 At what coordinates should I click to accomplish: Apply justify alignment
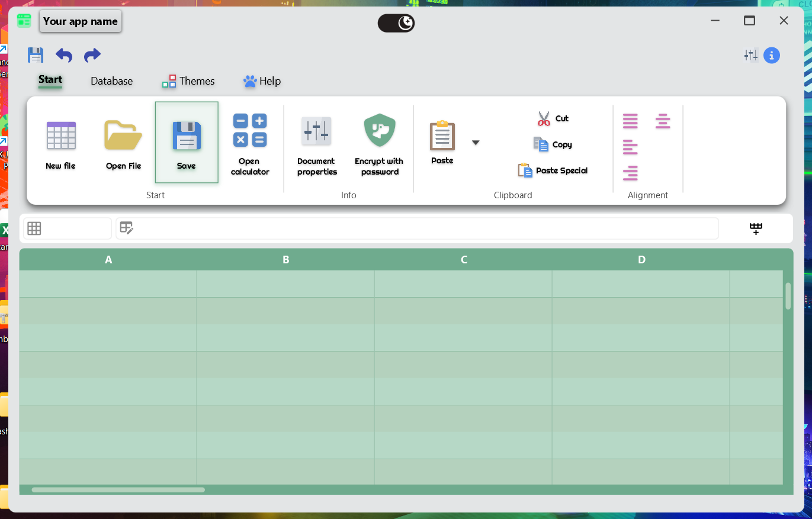pyautogui.click(x=630, y=121)
